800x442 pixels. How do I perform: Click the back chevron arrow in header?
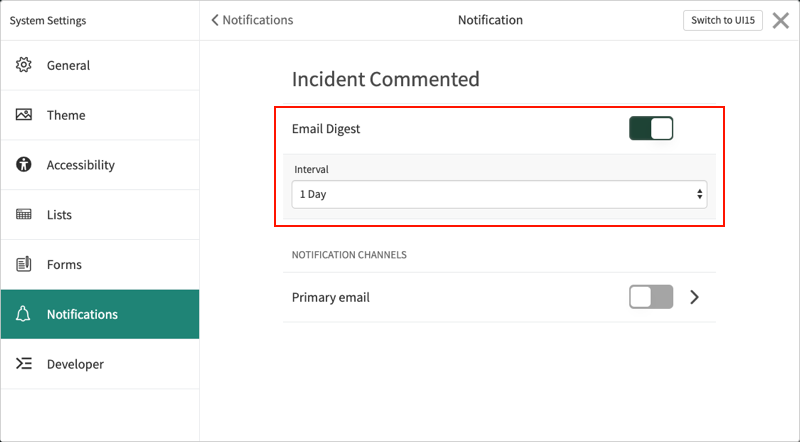pos(215,20)
